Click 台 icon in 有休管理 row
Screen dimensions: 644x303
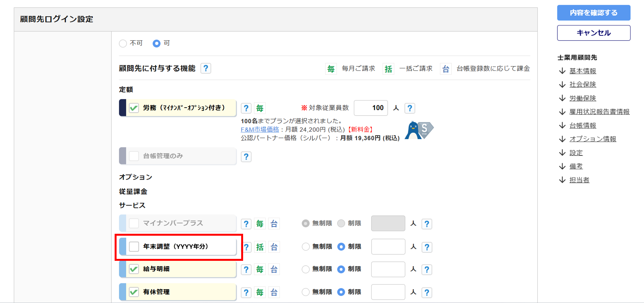click(274, 292)
